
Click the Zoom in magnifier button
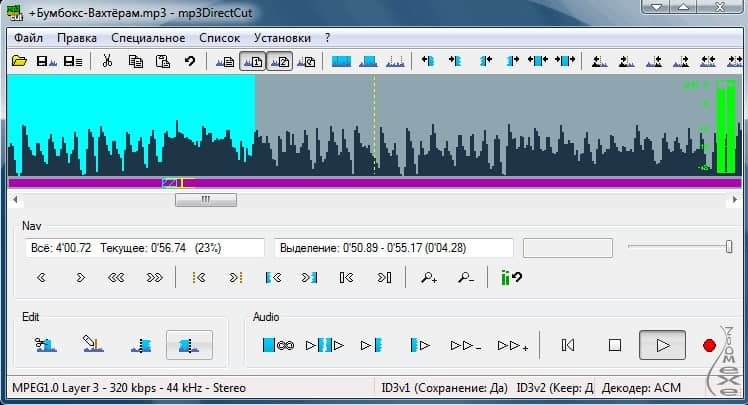point(430,278)
